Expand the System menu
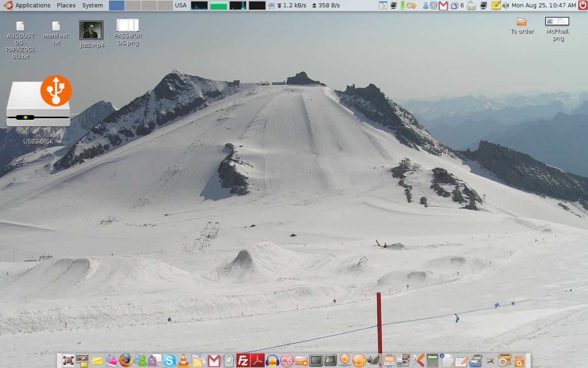Image resolution: width=588 pixels, height=368 pixels. point(92,6)
